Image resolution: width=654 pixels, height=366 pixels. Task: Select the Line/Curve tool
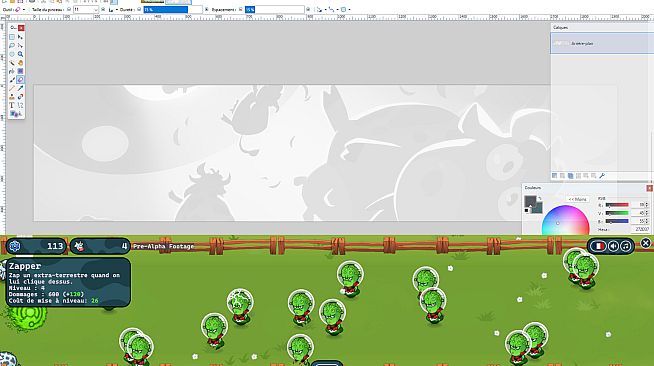coord(20,105)
